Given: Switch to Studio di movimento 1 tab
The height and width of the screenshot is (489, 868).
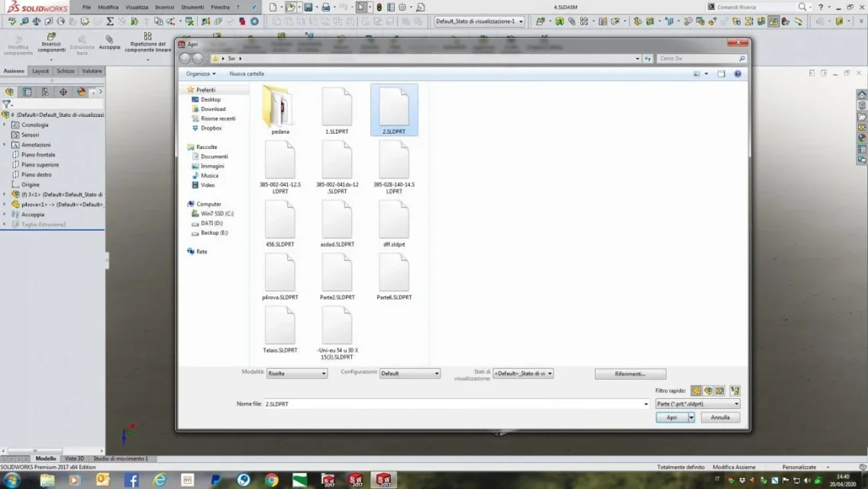Looking at the screenshot, I should pos(121,458).
